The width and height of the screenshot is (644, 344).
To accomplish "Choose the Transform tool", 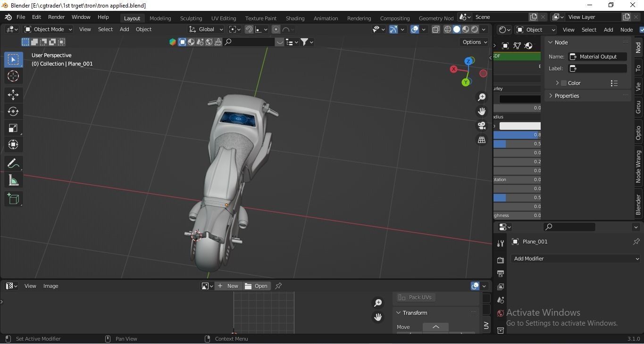I will point(13,144).
